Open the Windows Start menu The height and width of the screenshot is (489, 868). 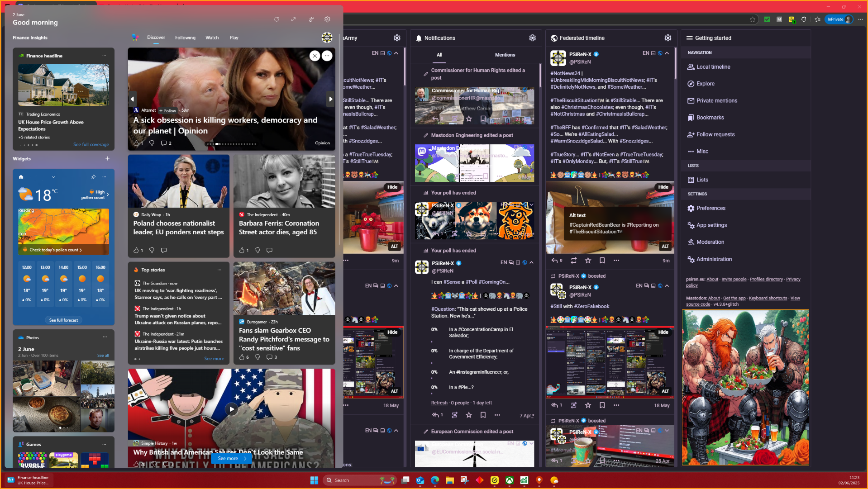point(314,480)
